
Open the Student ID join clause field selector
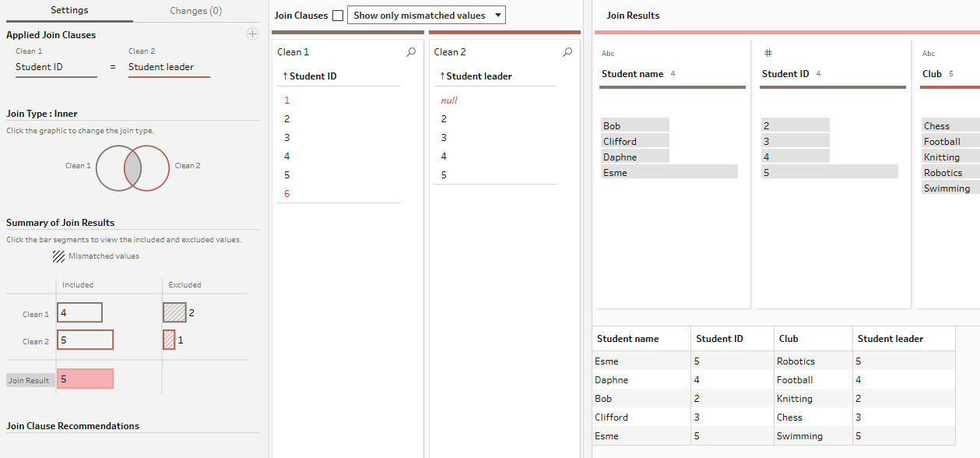coord(56,67)
